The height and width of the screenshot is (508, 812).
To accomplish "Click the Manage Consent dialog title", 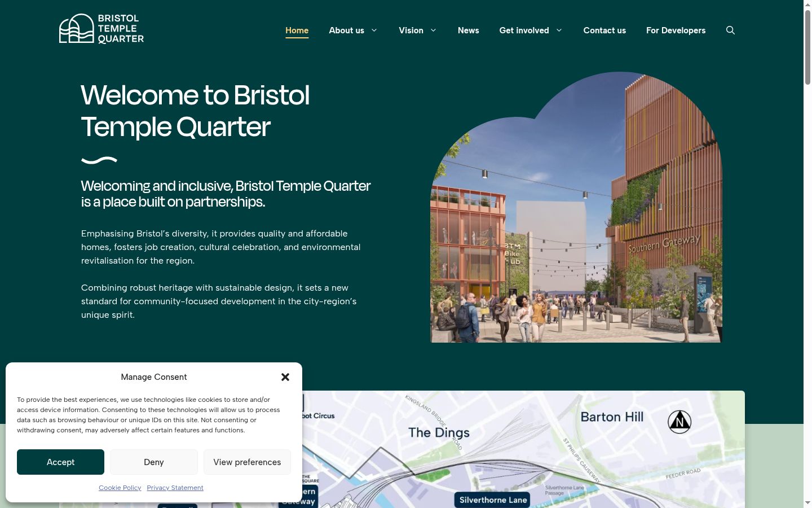I will 154,377.
